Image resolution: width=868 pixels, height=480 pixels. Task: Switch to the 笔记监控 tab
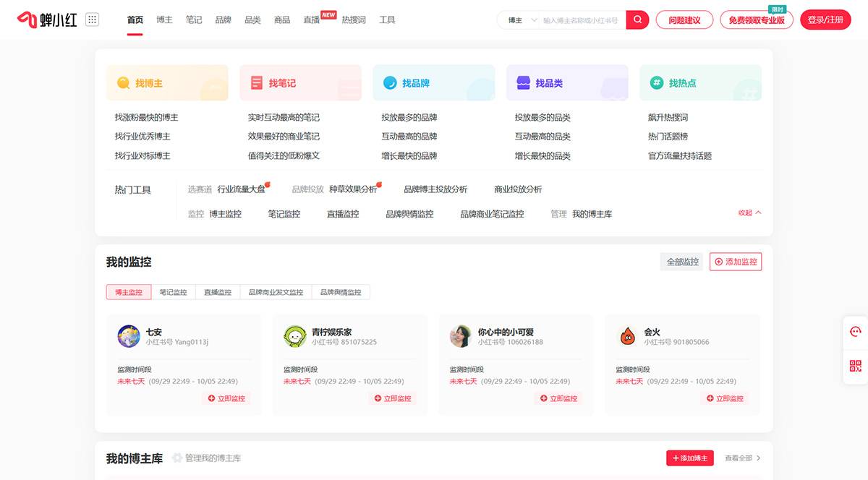point(173,291)
